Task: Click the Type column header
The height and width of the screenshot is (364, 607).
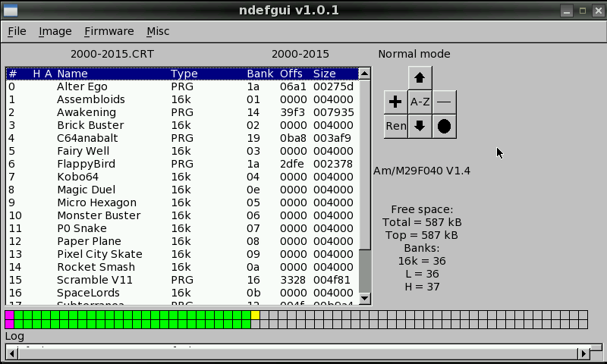Action: point(184,74)
